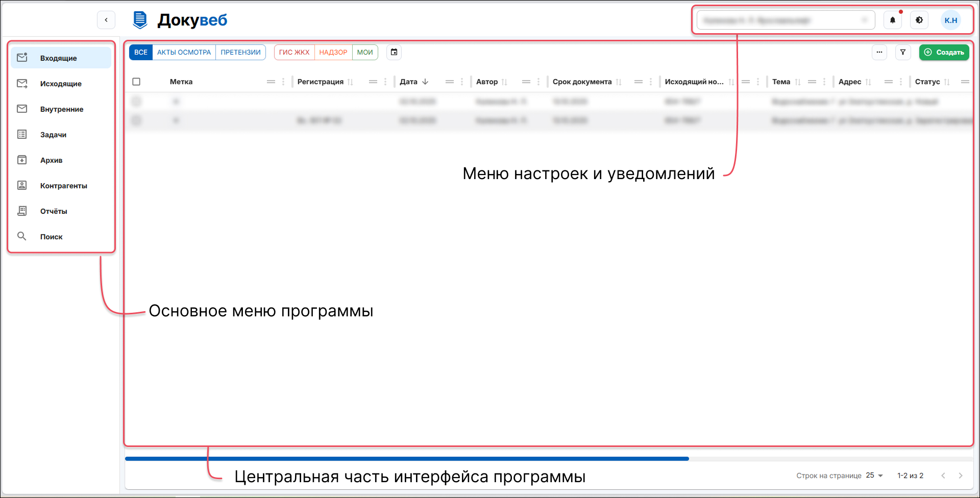Check the select-all checkbox in table header
Viewport: 980px width, 498px height.
coord(136,82)
